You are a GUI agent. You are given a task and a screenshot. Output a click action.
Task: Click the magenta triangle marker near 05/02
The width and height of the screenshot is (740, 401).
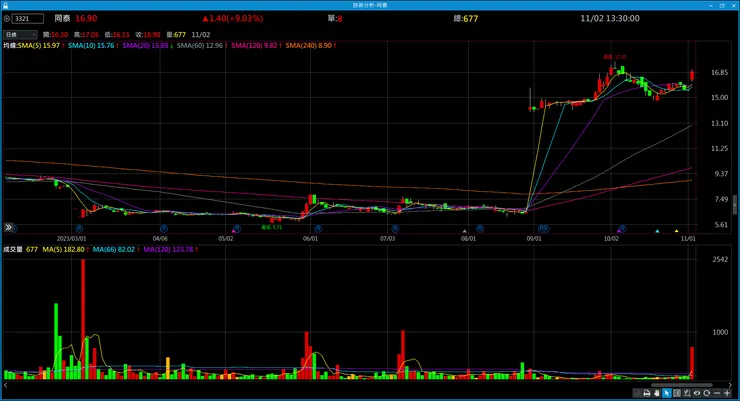(x=233, y=231)
